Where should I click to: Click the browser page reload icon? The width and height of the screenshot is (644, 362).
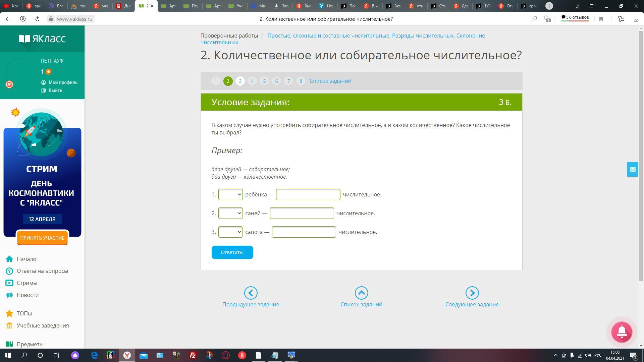pyautogui.click(x=37, y=19)
